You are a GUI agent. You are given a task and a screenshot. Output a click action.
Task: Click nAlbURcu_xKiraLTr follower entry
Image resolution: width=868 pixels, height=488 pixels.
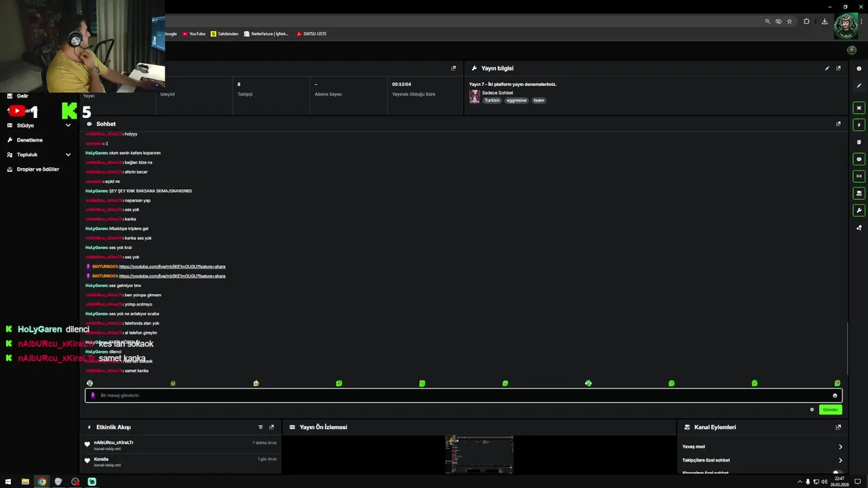click(181, 445)
